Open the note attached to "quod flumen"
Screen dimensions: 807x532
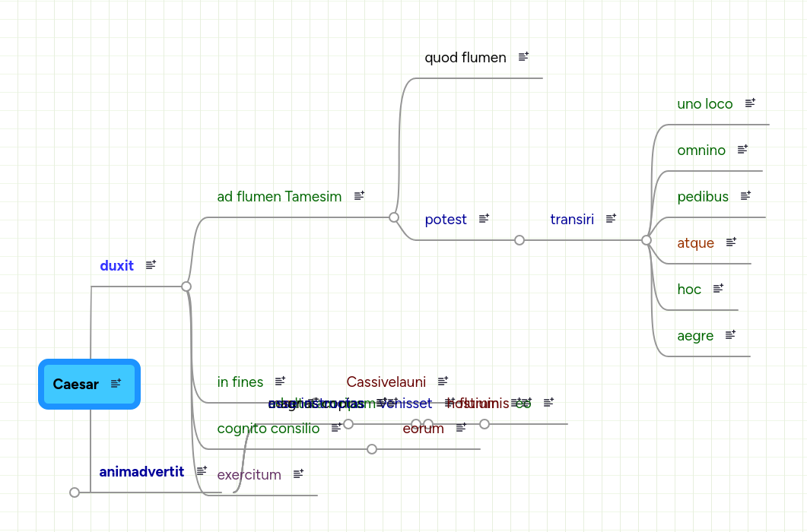(523, 56)
